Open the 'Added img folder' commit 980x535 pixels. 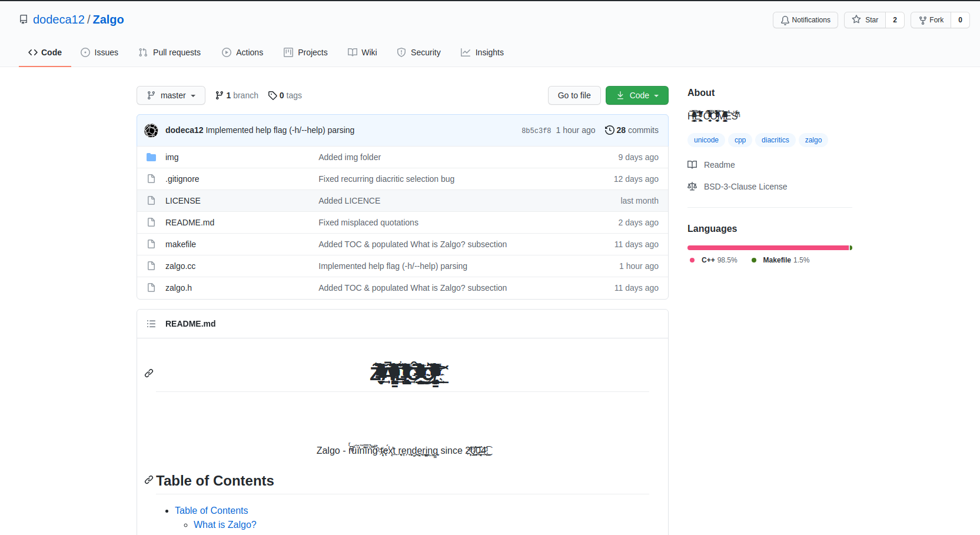[x=350, y=157]
